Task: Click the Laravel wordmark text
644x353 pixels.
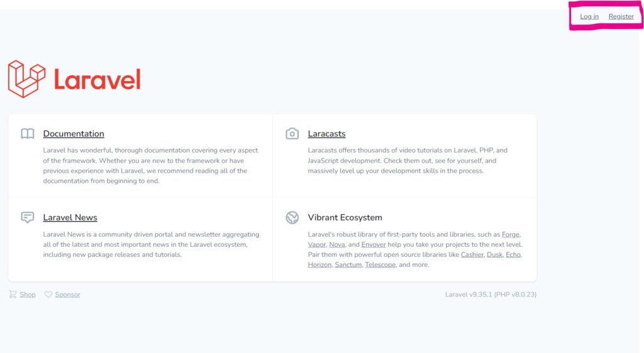Action: point(97,80)
